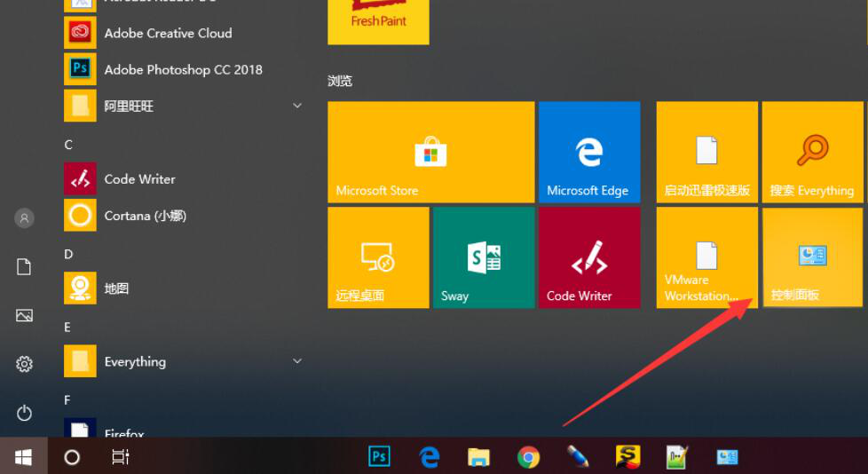The width and height of the screenshot is (868, 474).
Task: Click the Chrome icon on the taskbar
Action: 528,457
